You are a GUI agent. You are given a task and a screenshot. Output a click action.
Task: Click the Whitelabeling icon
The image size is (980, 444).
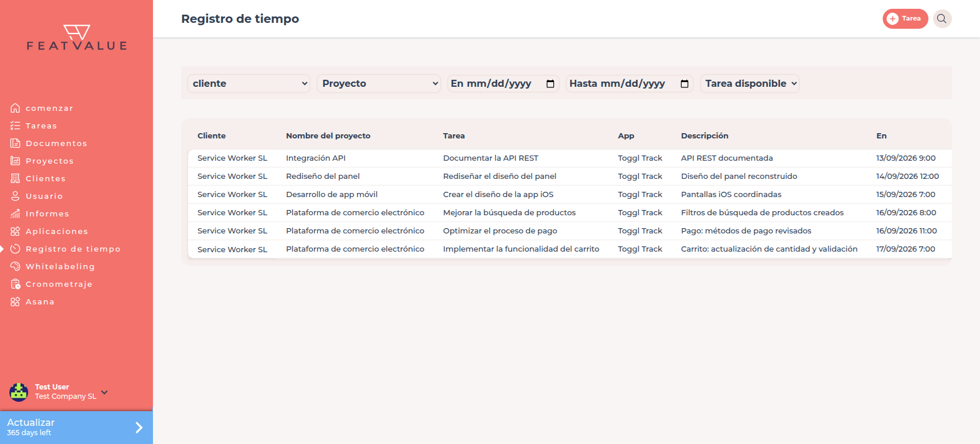click(15, 266)
